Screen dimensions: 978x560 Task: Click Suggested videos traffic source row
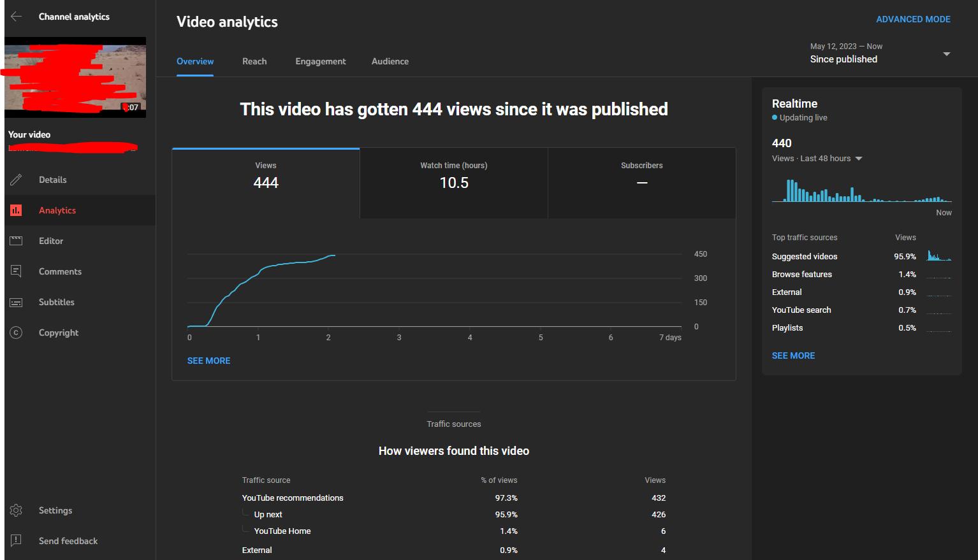tap(862, 256)
